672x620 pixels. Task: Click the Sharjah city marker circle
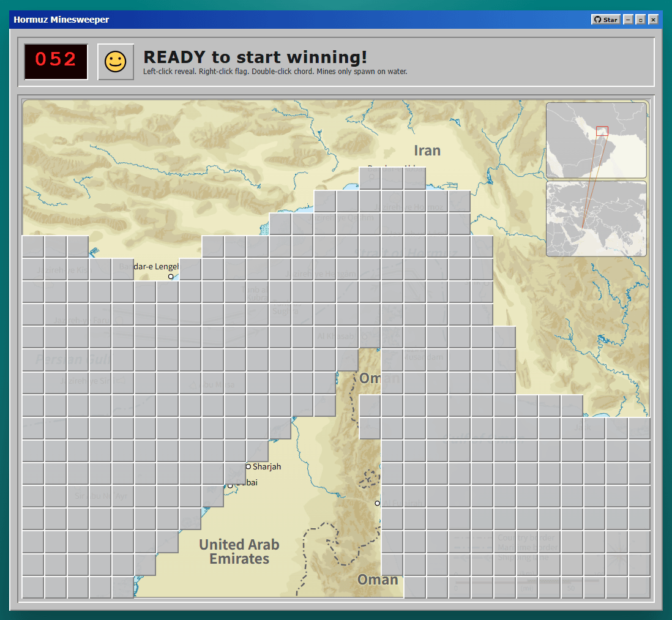[x=248, y=466]
